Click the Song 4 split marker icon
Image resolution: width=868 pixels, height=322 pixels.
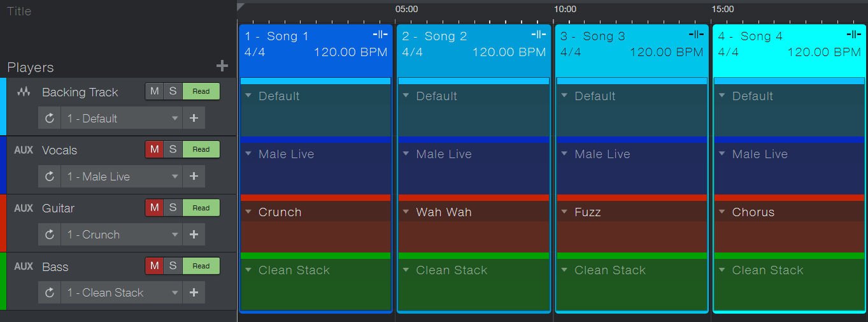(853, 34)
